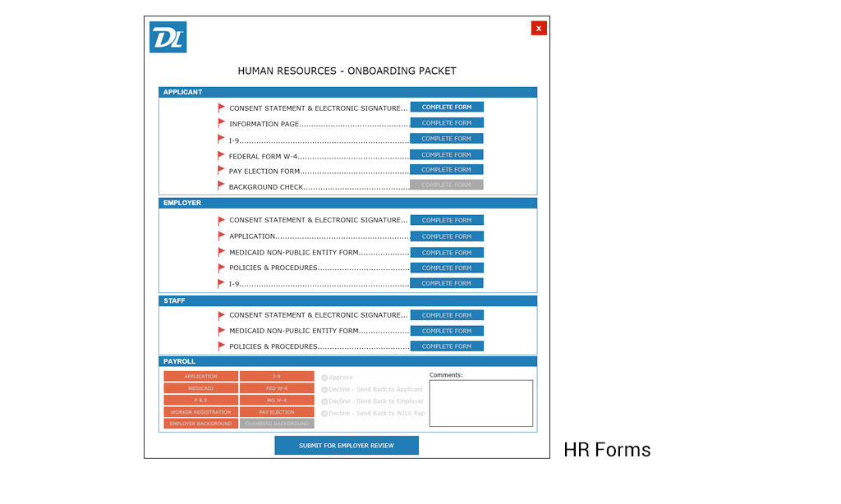Screen dimensions: 841x504
Task: Select Decline - Send Back to WILS Rep
Action: (x=324, y=414)
